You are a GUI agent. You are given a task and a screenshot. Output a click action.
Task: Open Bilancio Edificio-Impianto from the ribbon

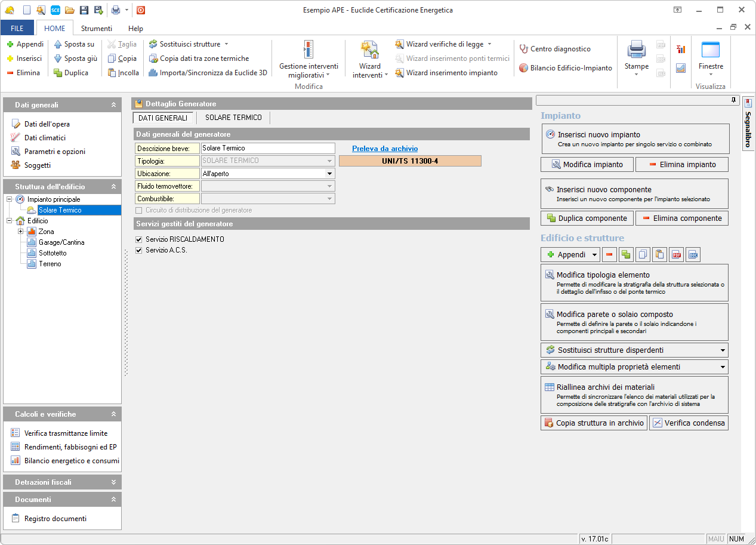565,68
